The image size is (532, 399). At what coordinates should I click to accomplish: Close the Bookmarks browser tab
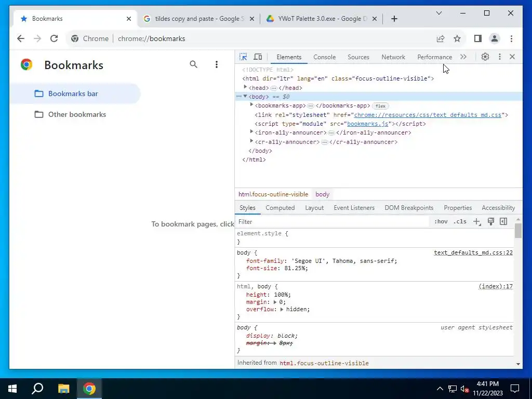[x=129, y=19]
